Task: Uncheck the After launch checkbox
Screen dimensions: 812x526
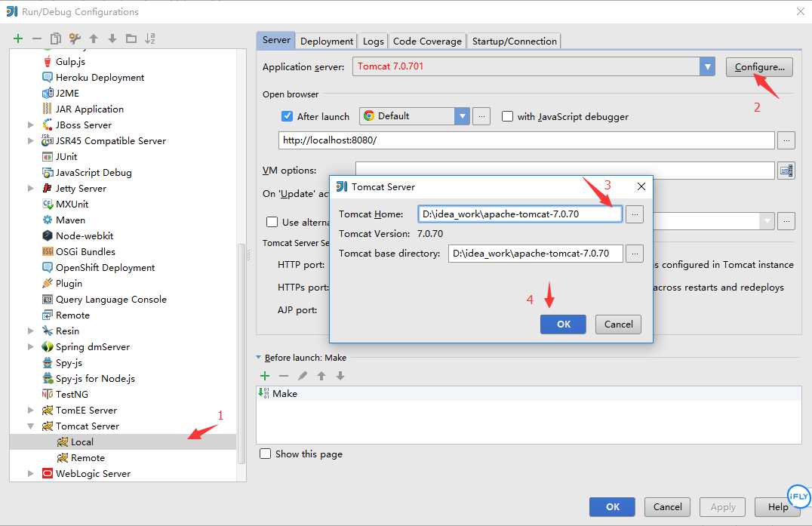Action: (287, 116)
